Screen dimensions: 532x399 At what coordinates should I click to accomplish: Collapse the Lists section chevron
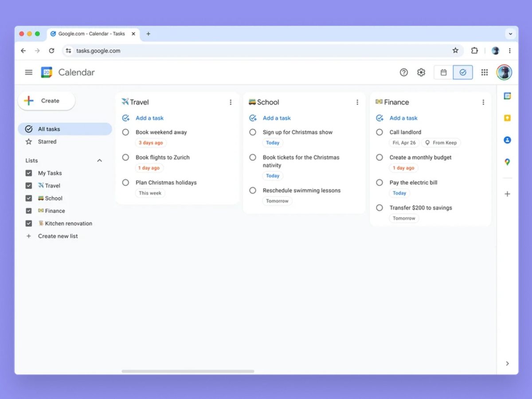100,160
